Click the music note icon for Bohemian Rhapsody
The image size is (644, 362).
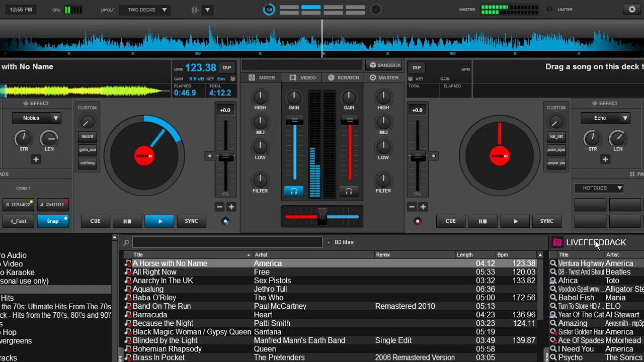[x=128, y=349]
